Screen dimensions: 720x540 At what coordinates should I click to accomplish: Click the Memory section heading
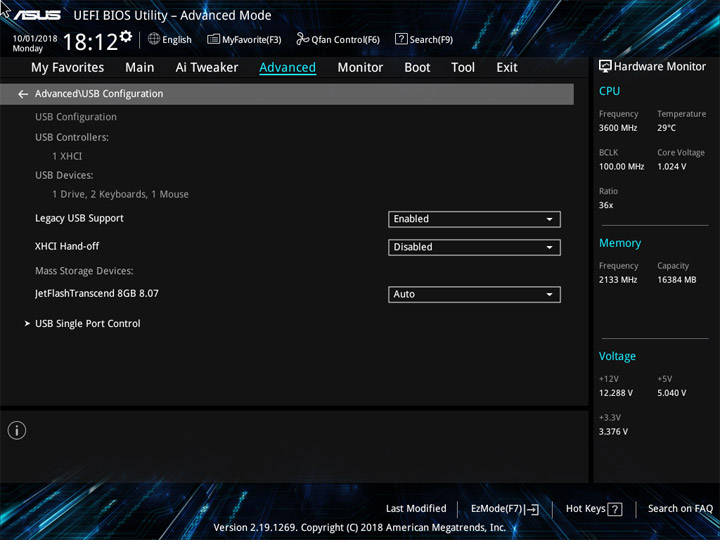[x=620, y=243]
